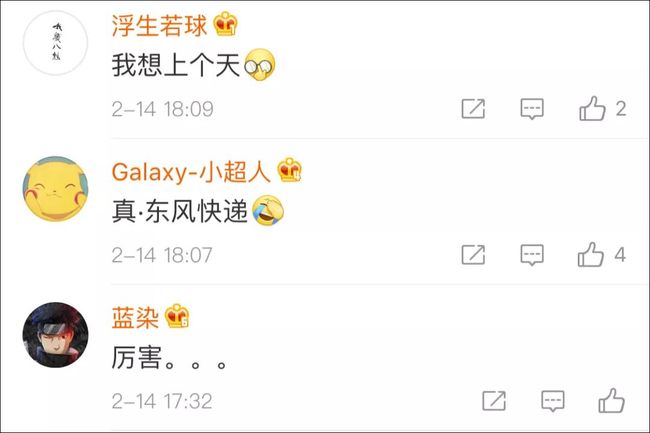Tap 浮生若球 calligraphy avatar
This screenshot has width=650, height=433.
56,43
